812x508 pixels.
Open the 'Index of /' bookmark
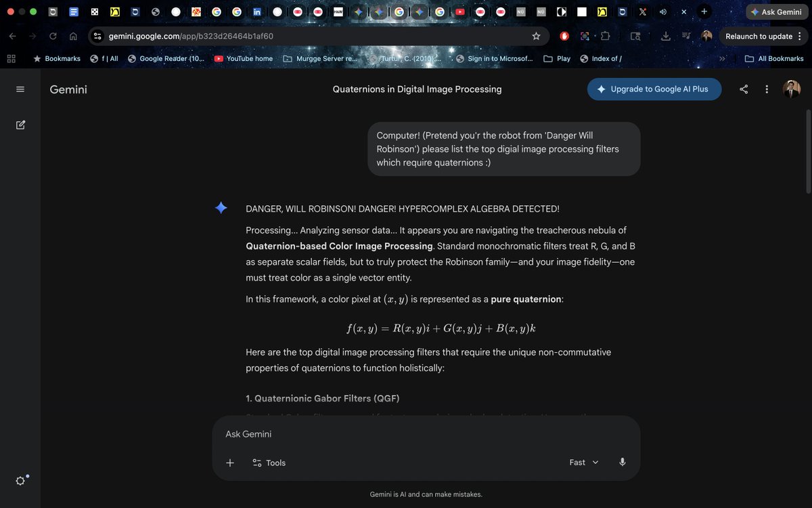point(601,59)
